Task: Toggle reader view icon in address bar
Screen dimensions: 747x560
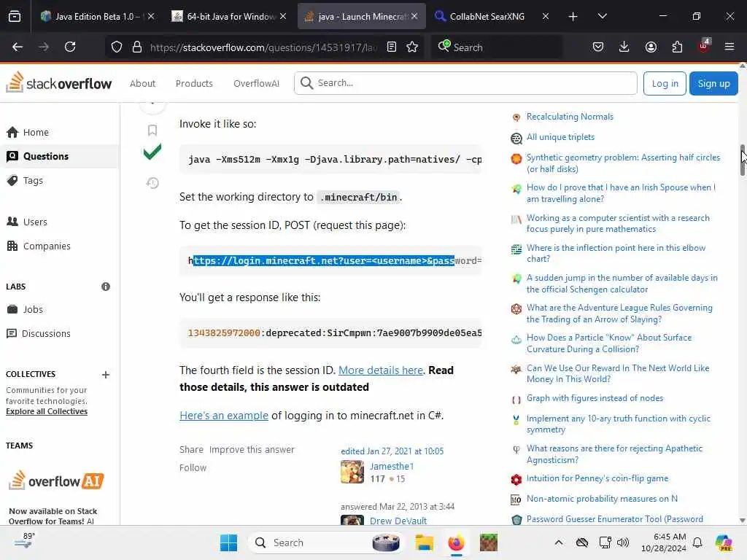Action: [392, 47]
